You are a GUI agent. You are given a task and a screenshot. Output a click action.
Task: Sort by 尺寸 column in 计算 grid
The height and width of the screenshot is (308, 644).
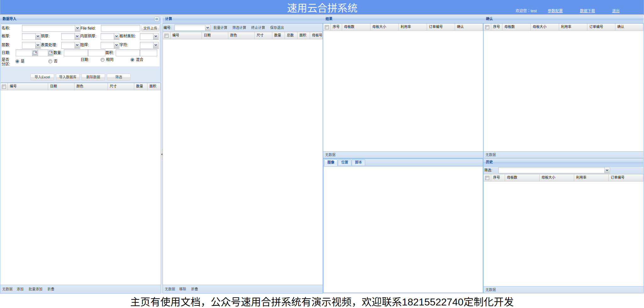click(263, 36)
